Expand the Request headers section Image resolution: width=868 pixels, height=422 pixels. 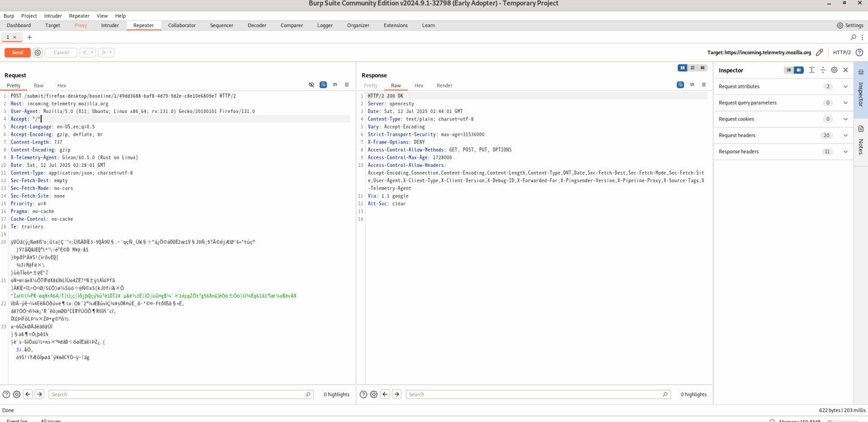[x=845, y=135]
